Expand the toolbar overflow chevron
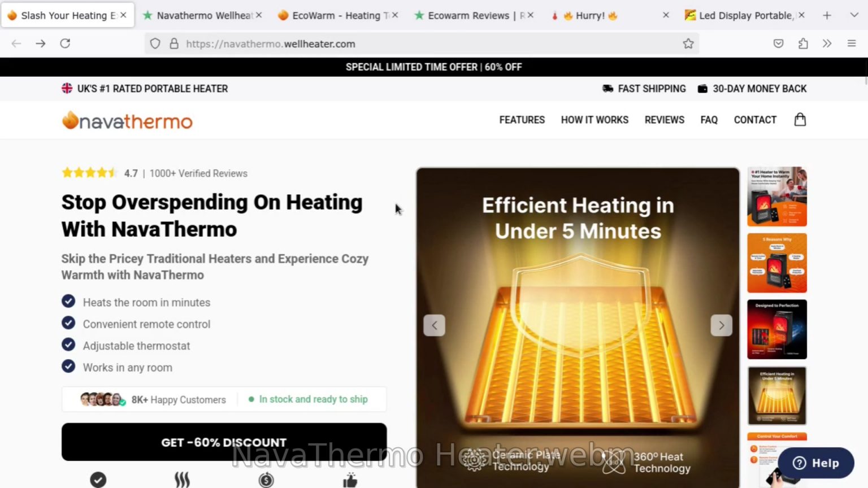Image resolution: width=868 pixels, height=488 pixels. click(827, 43)
